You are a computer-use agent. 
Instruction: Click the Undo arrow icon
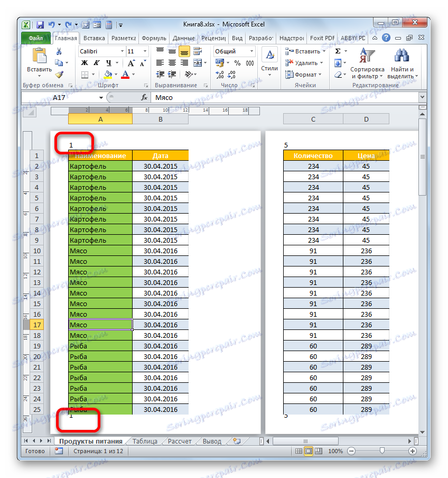[52, 25]
